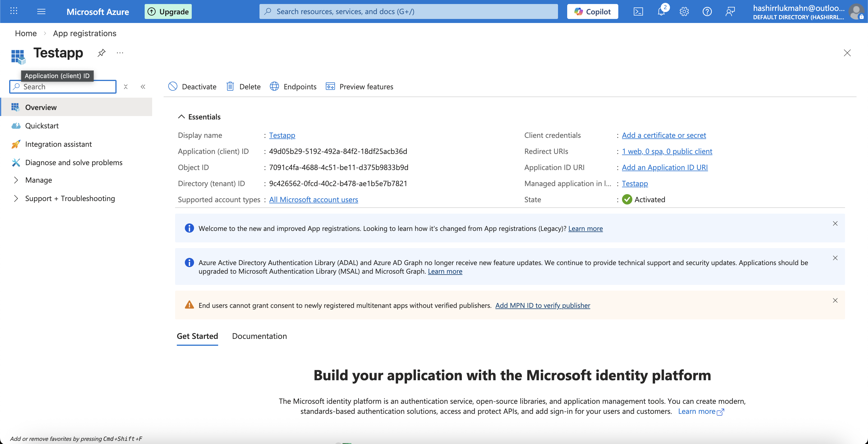Open the Copilot assistant
The height and width of the screenshot is (444, 868).
point(592,11)
